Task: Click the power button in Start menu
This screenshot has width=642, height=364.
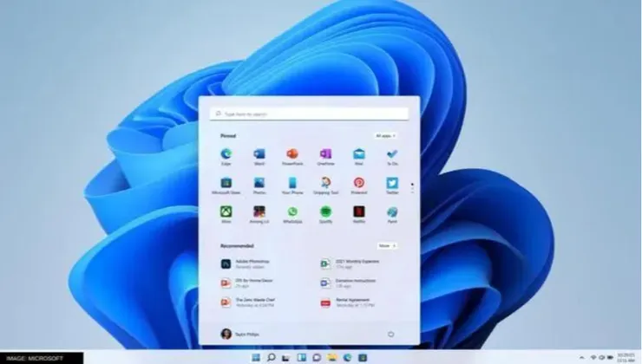Action: pos(390,335)
